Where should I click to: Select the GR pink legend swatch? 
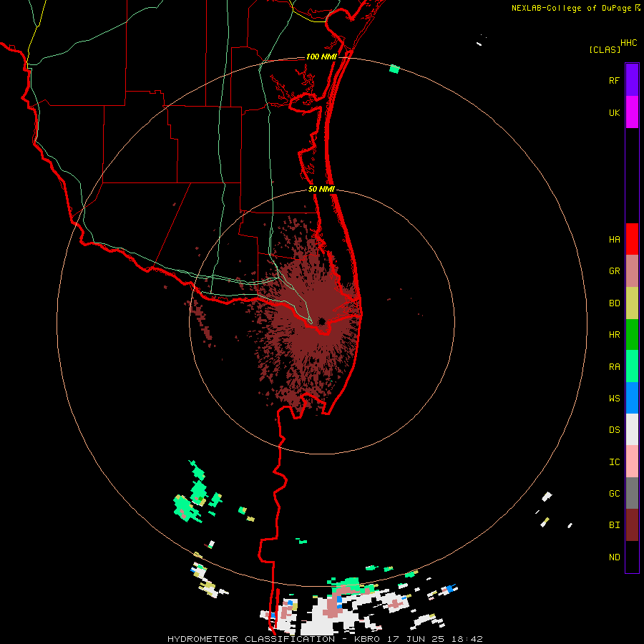pos(632,271)
